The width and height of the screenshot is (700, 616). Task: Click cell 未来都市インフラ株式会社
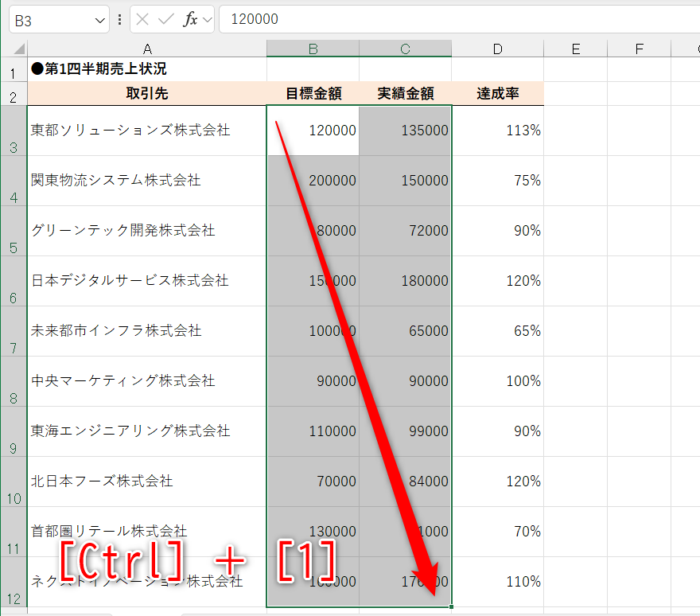click(147, 331)
